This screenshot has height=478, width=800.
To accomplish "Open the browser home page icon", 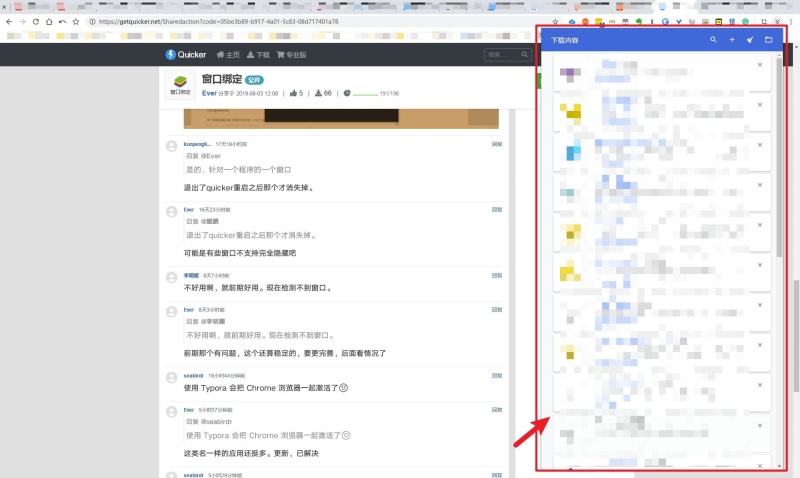I will point(49,22).
